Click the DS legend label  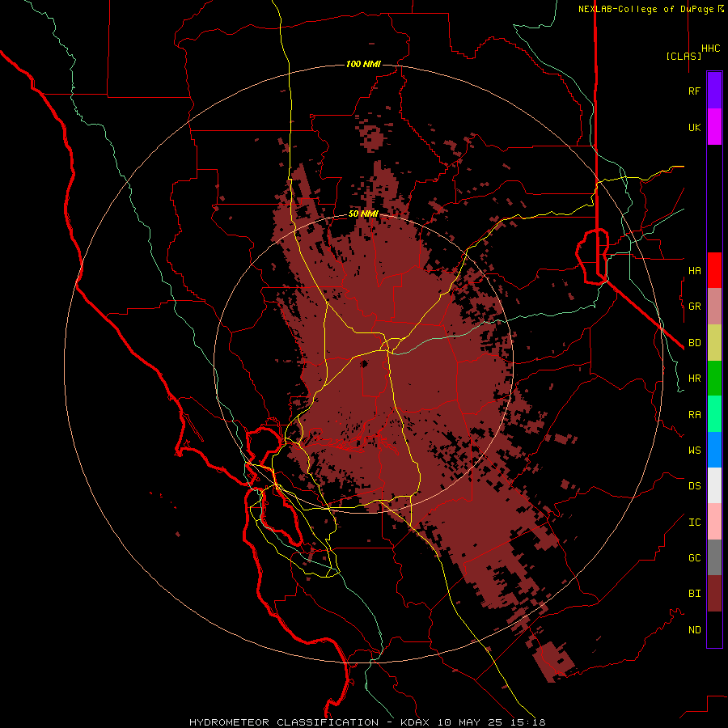coord(694,485)
